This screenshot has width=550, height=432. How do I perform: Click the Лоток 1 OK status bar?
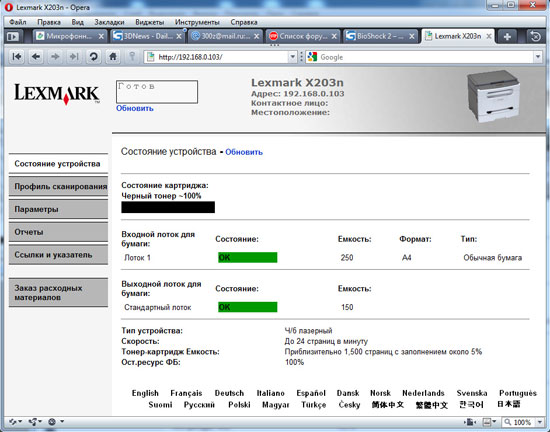click(x=247, y=257)
